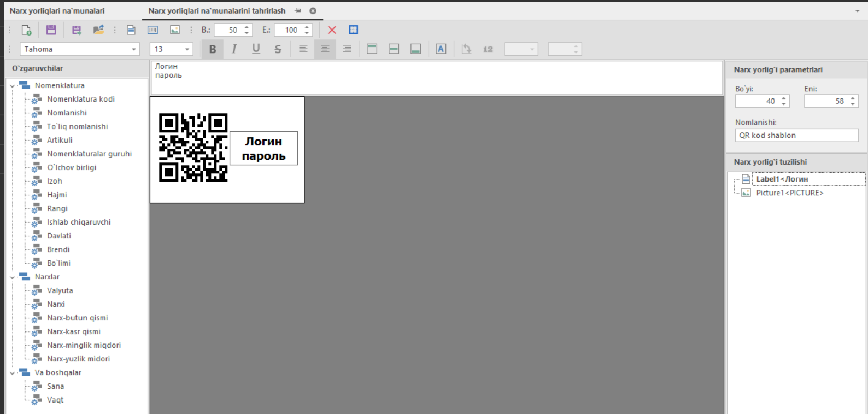The image size is (868, 414).
Task: Create a new label template
Action: point(26,30)
